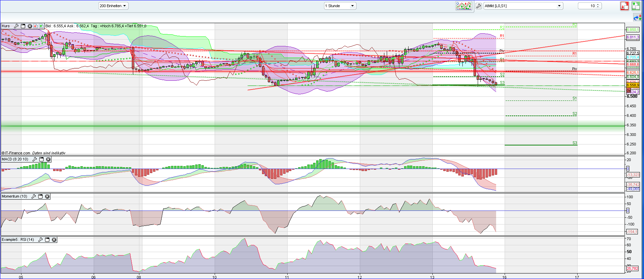Maximize the Kurs price panel
The height and width of the screenshot is (279, 644).
click(x=23, y=26)
